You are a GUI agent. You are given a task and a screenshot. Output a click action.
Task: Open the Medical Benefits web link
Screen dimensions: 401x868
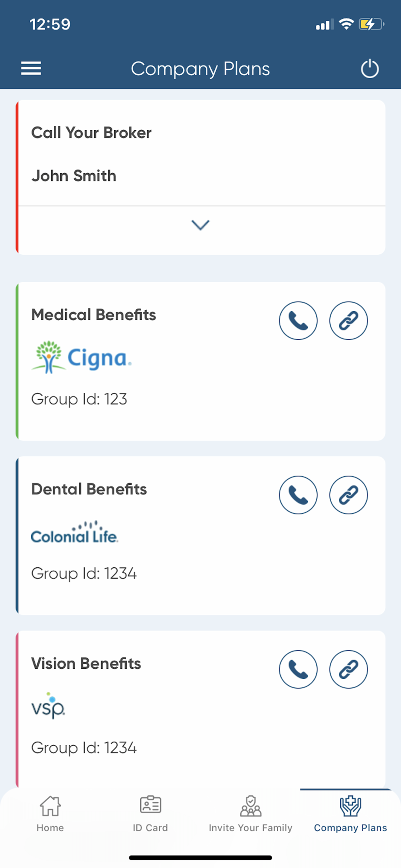(x=348, y=321)
